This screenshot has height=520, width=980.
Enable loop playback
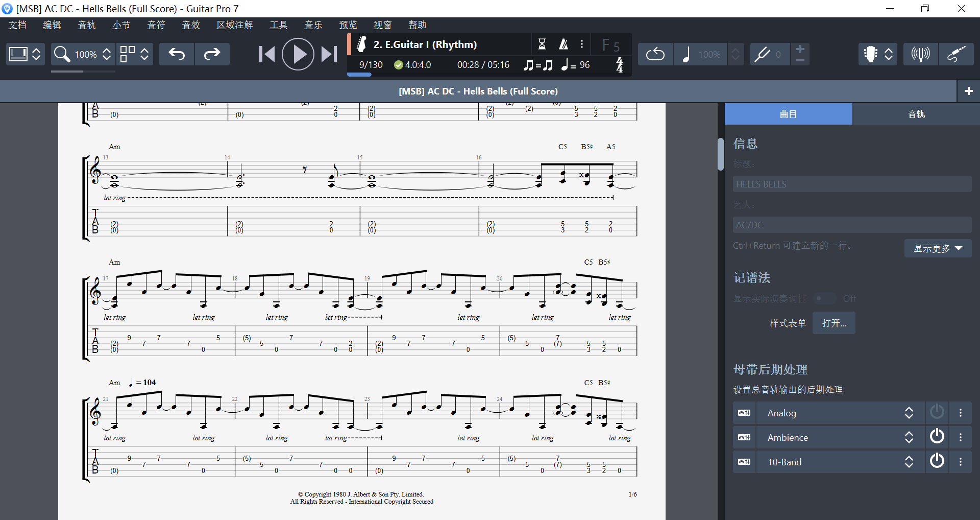click(x=655, y=54)
